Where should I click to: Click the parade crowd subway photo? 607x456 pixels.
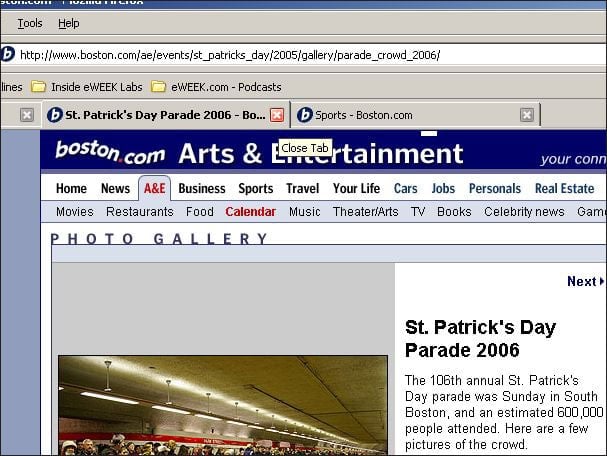click(x=223, y=405)
